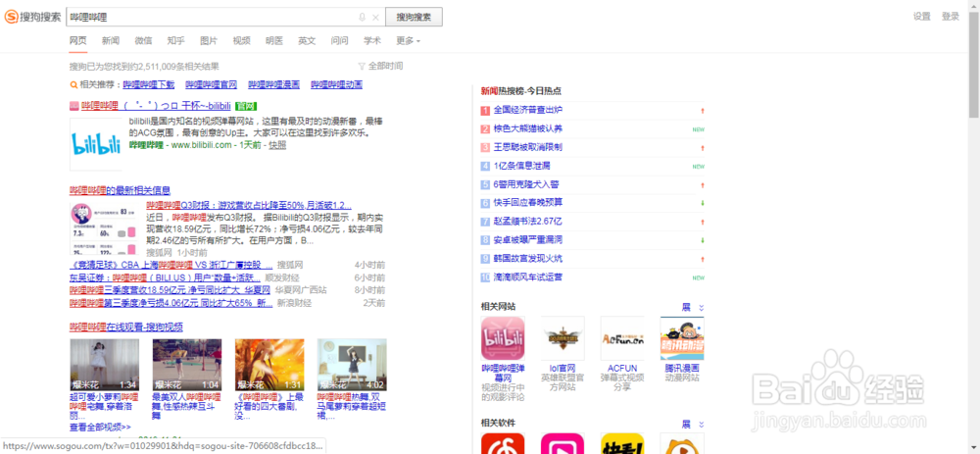Viewport: 980px width, 454px height.
Task: Play video thumbnail with 1:31 duration
Action: (269, 365)
